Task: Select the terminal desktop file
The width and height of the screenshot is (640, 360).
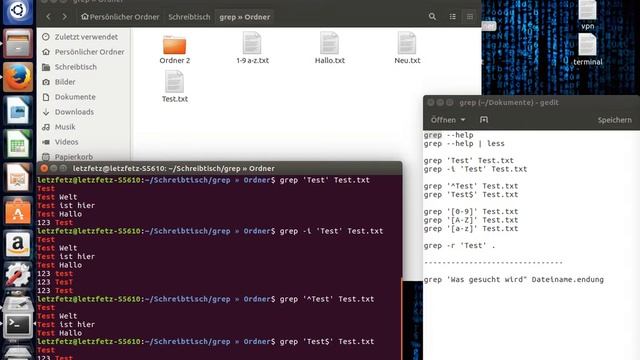Action: point(588,50)
